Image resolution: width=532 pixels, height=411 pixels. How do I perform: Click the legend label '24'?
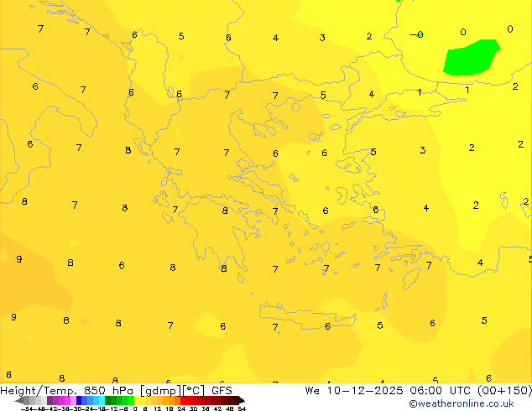click(x=181, y=408)
